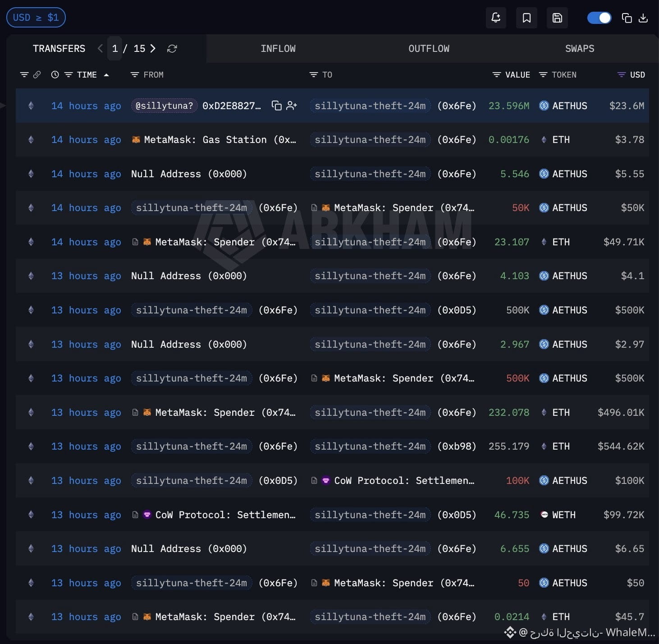Click the 0xD2E8827… address

tap(232, 106)
